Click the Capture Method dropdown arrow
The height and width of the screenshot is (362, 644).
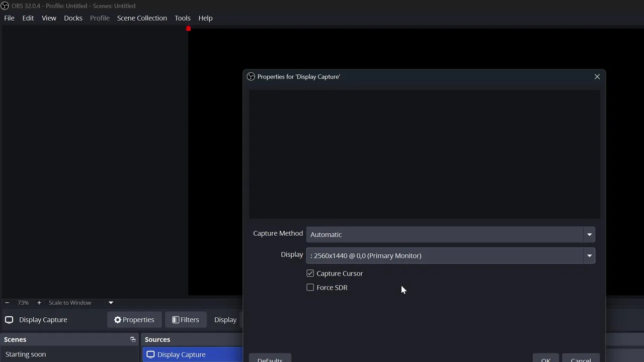tap(589, 234)
